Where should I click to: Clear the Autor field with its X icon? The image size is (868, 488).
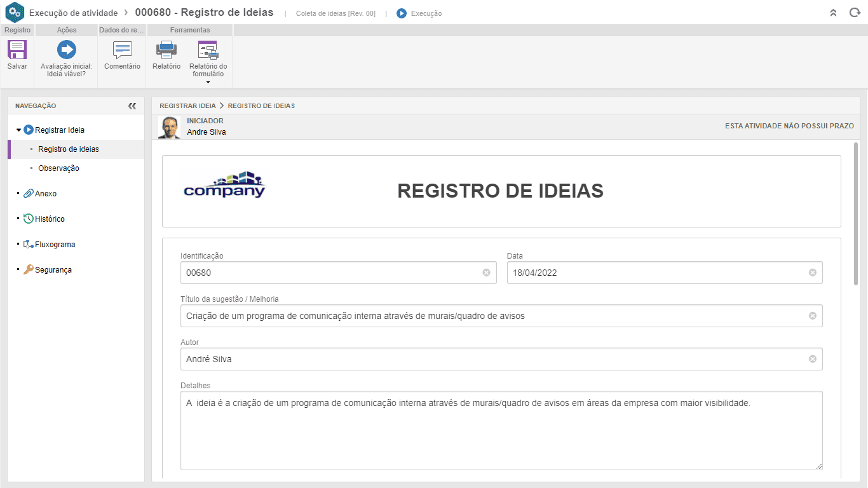coord(812,359)
